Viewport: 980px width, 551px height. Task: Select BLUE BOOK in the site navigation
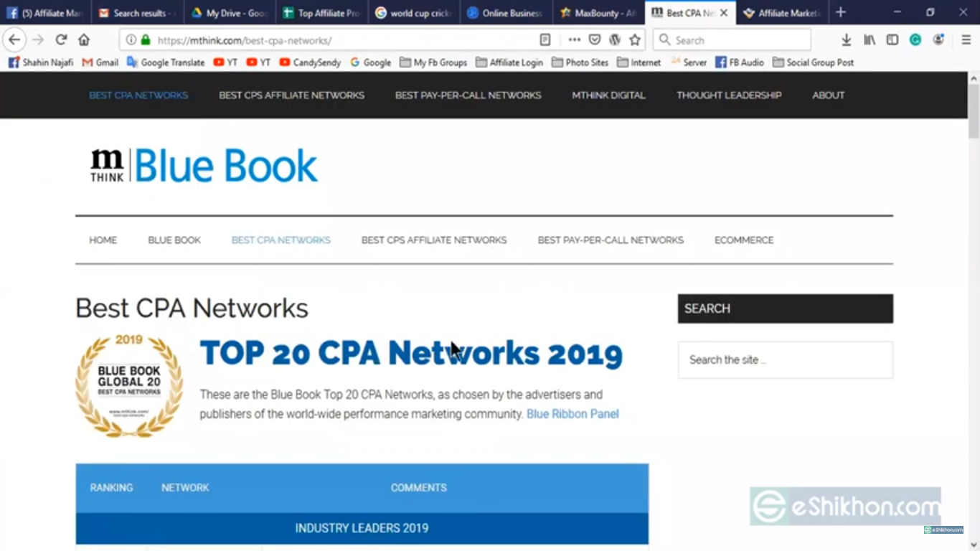[174, 240]
